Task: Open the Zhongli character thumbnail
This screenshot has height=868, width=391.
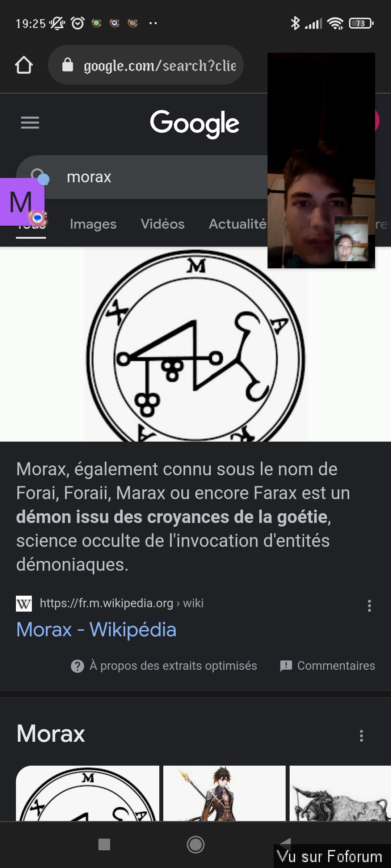Action: pyautogui.click(x=224, y=793)
